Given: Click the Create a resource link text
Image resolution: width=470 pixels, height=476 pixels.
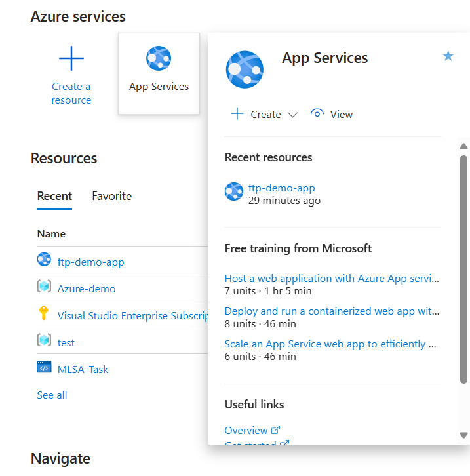Looking at the screenshot, I should pos(71,93).
